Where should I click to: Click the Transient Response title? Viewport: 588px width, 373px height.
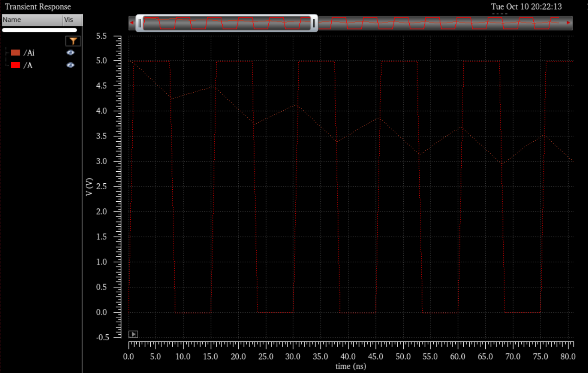(x=38, y=7)
